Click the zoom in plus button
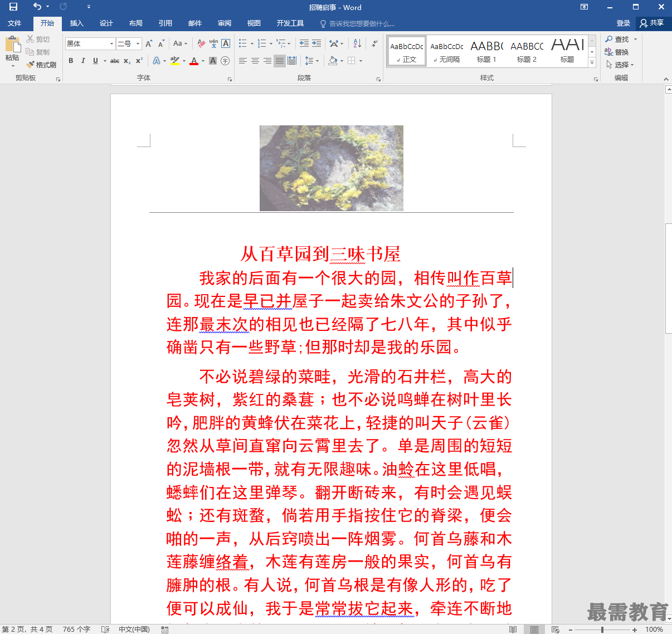Screen dimensions: 672x634 pyautogui.click(x=635, y=630)
